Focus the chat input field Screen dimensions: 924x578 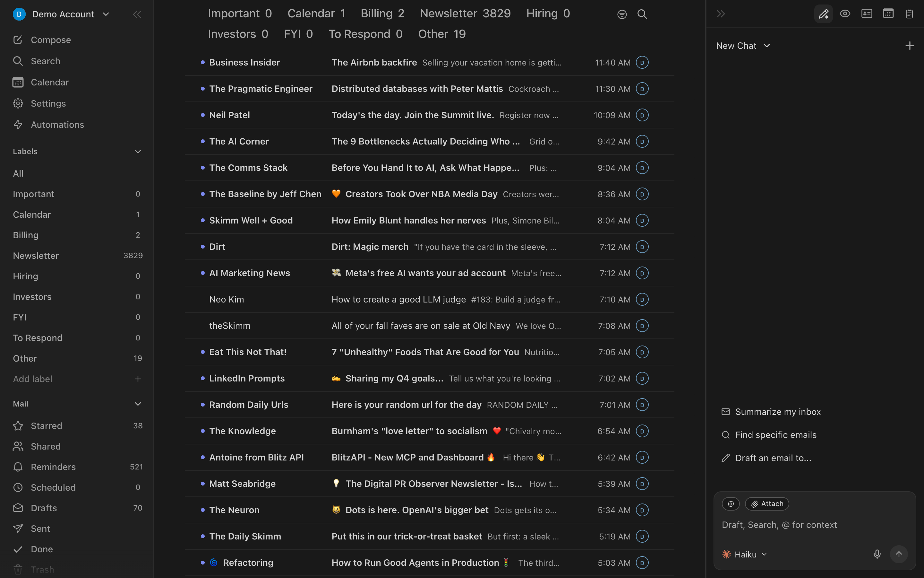coord(814,525)
